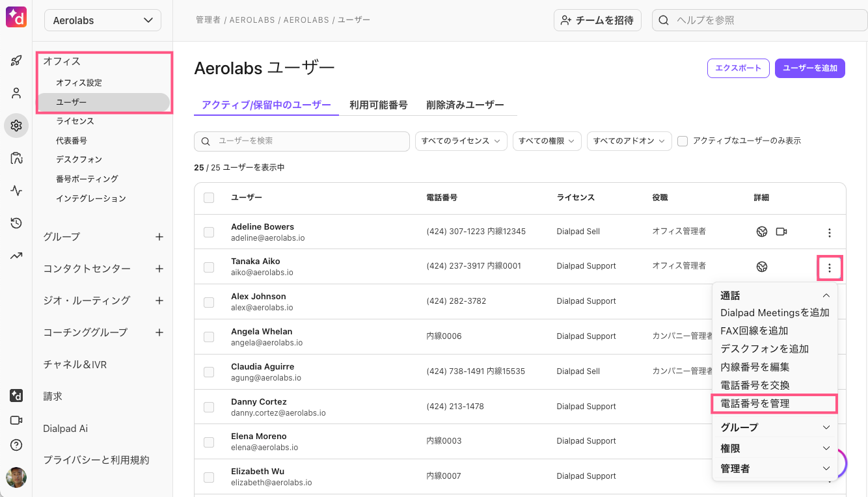This screenshot has width=868, height=497.
Task: Click Adeline Bowers' Dialpad Ai icon
Action: (761, 232)
